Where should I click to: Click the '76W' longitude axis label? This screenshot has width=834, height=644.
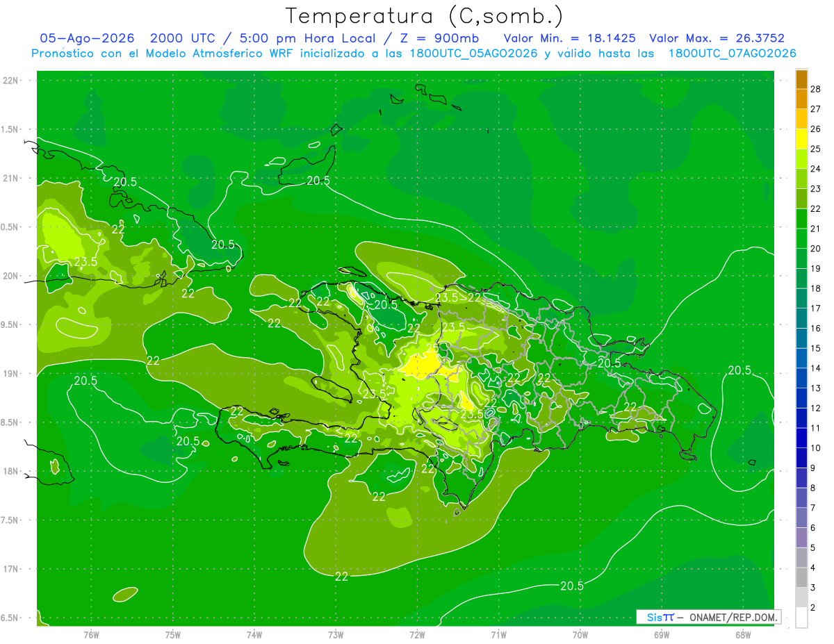(91, 635)
